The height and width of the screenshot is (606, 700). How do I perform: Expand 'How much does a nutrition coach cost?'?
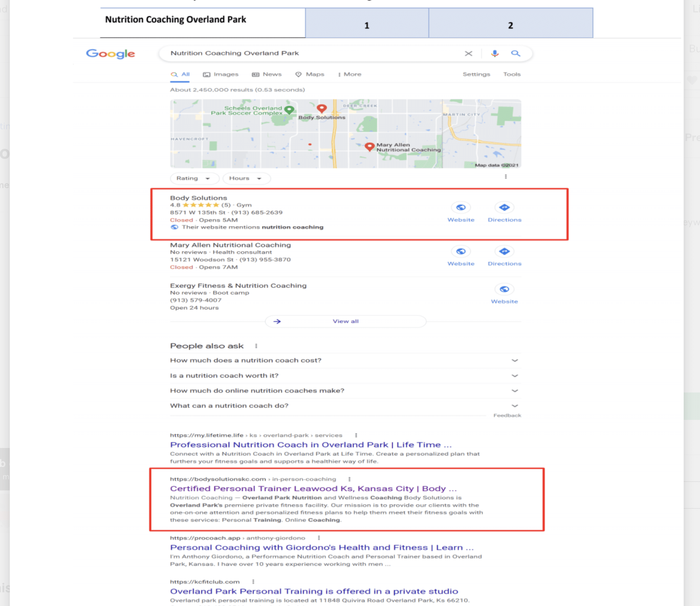click(x=345, y=360)
